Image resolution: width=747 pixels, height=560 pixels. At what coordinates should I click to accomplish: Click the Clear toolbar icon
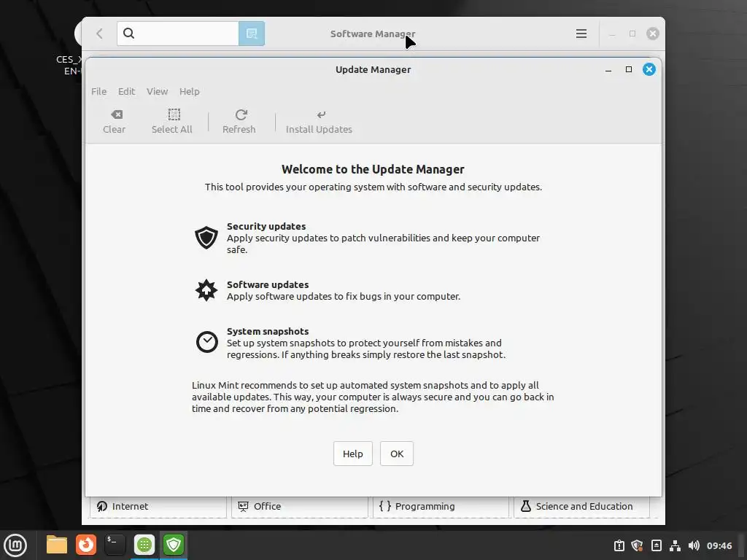tap(115, 122)
